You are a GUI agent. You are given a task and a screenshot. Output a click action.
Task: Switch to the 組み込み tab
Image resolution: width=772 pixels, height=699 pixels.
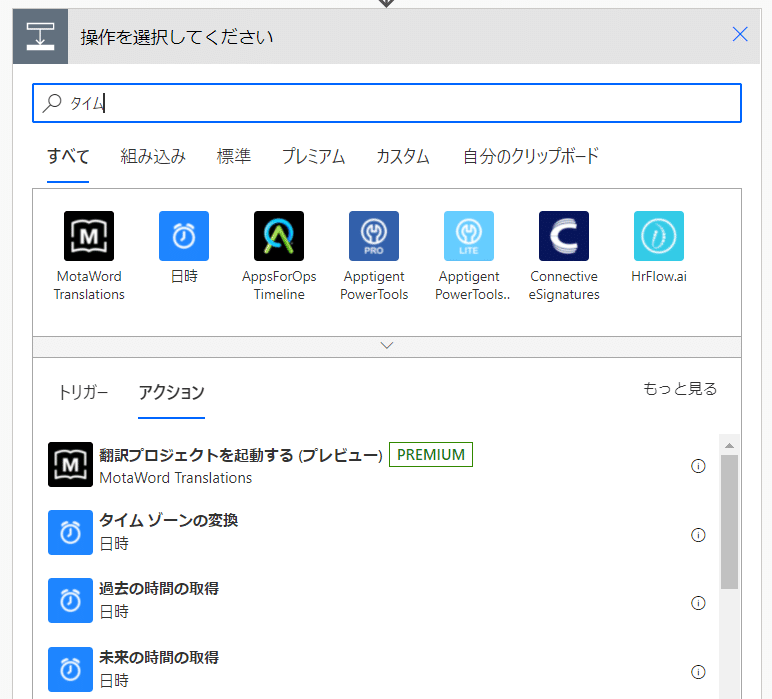[x=153, y=157]
